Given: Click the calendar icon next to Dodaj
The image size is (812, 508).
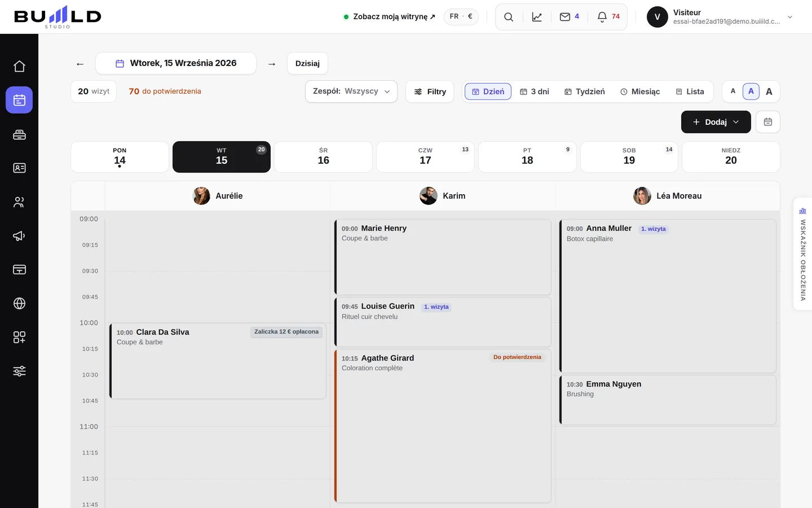Looking at the screenshot, I should click(x=768, y=122).
